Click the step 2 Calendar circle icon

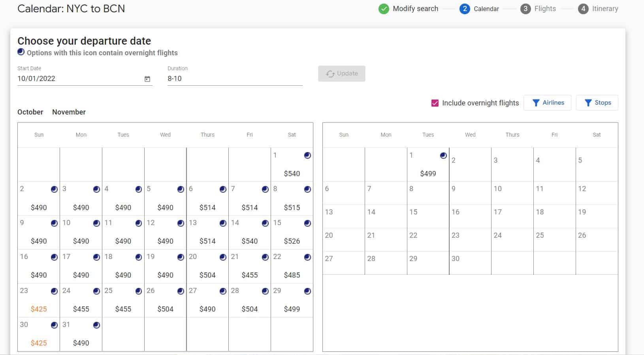pos(465,9)
